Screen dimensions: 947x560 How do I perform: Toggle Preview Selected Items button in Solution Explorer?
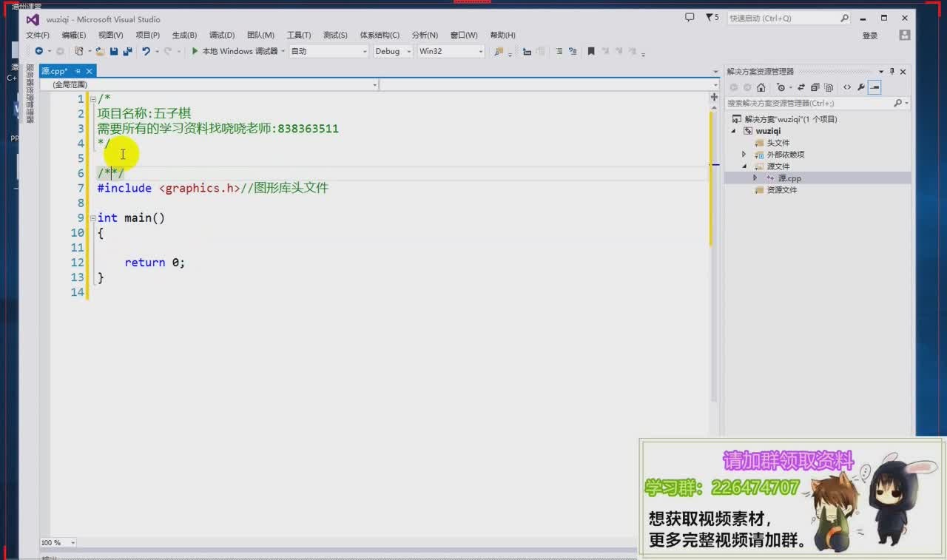(874, 87)
